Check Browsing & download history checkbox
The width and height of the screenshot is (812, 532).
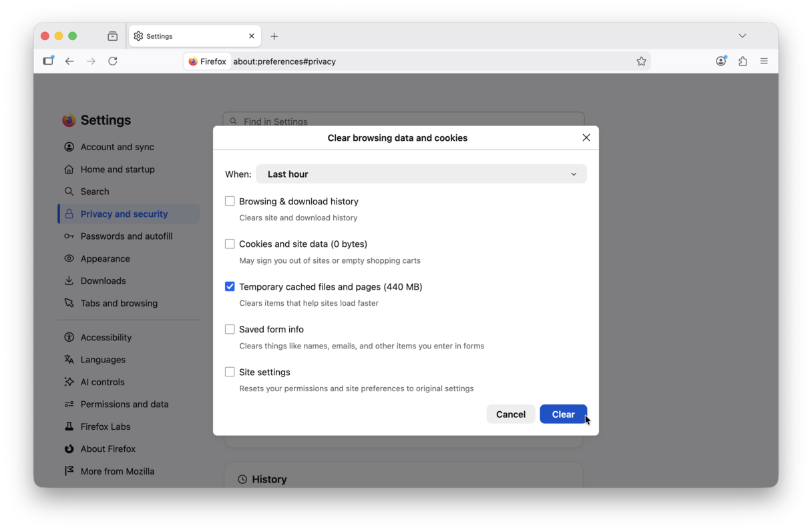point(230,201)
